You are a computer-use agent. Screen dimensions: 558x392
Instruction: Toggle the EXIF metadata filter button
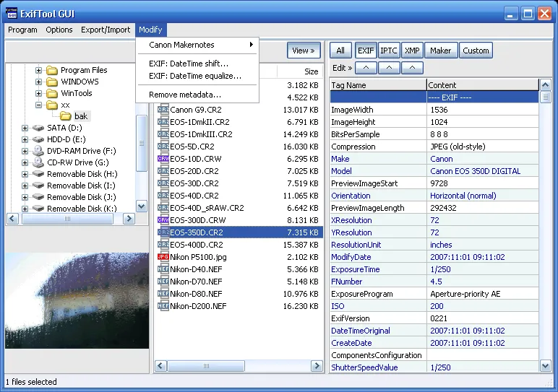tap(366, 51)
